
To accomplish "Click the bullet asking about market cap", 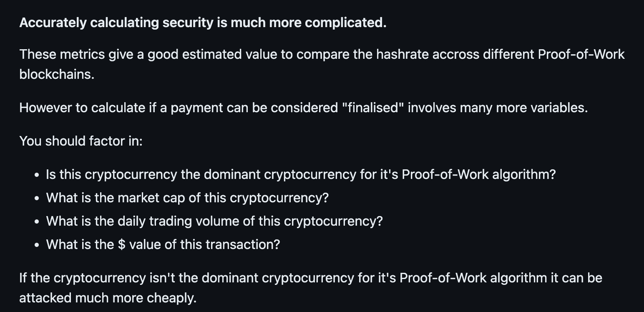I will pos(187,198).
